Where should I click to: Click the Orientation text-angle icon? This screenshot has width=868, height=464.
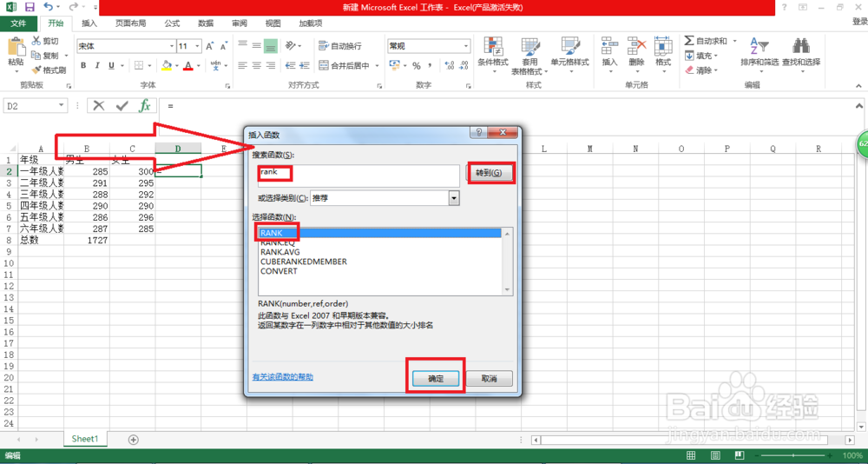click(291, 46)
